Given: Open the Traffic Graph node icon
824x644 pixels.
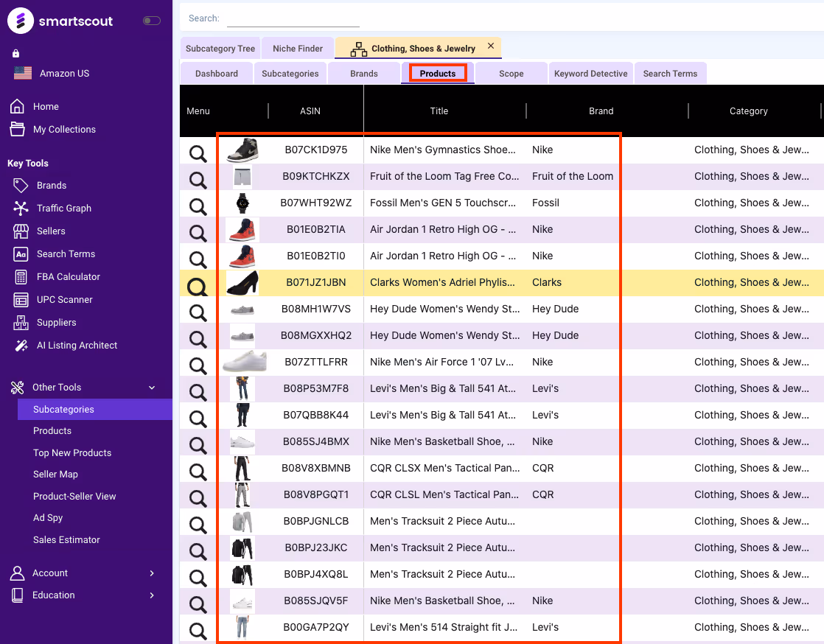Looking at the screenshot, I should (21, 208).
